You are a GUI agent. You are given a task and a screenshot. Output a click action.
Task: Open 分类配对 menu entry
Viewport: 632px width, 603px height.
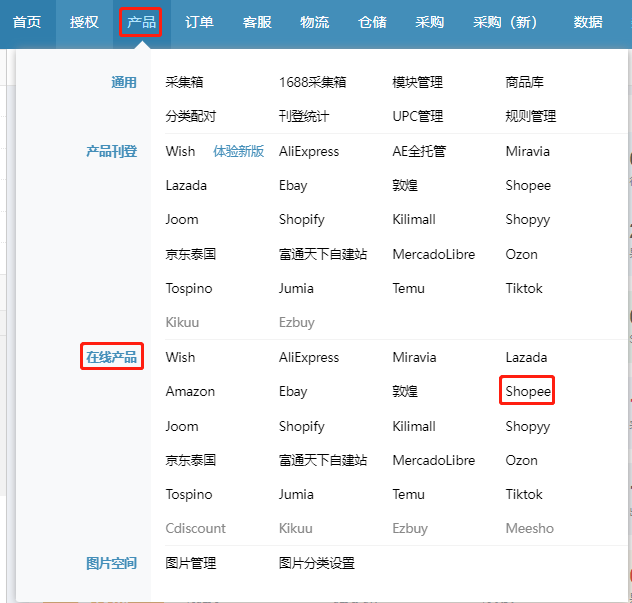tap(191, 116)
